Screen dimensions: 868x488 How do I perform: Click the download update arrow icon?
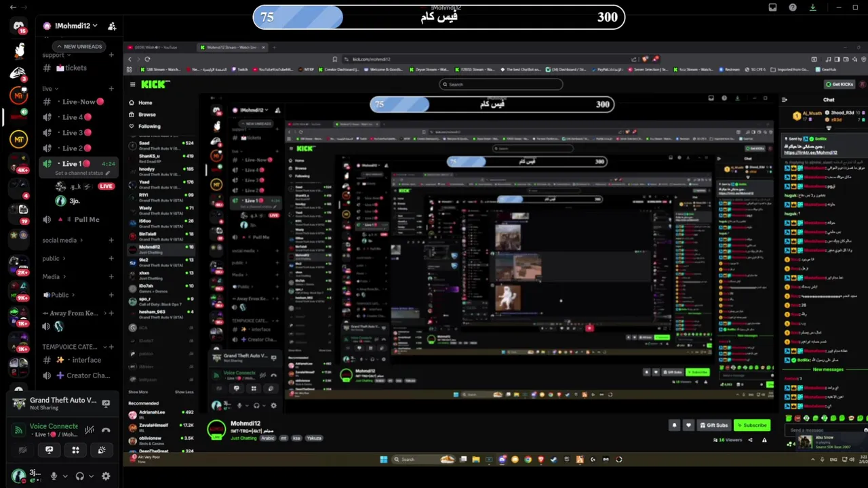[x=812, y=7]
